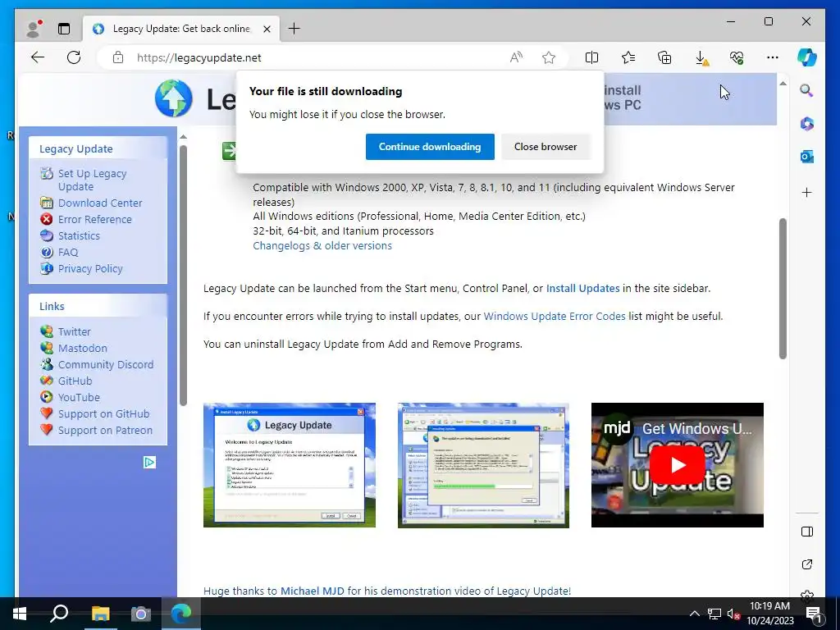Click the Legacy Update globe logo

click(x=174, y=98)
